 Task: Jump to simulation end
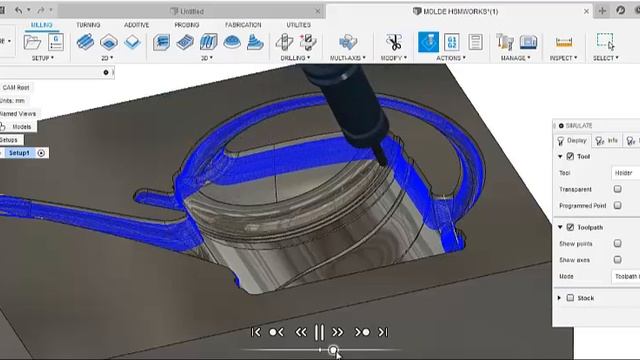(x=383, y=332)
